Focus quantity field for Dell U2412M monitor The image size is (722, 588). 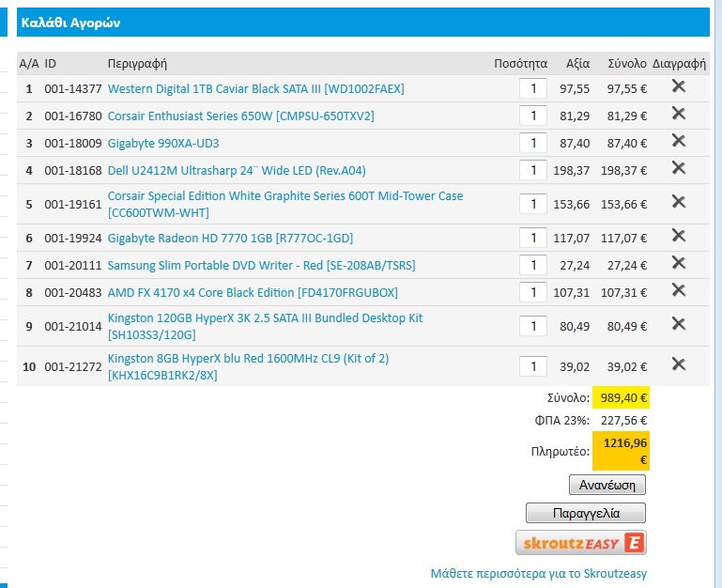(533, 170)
